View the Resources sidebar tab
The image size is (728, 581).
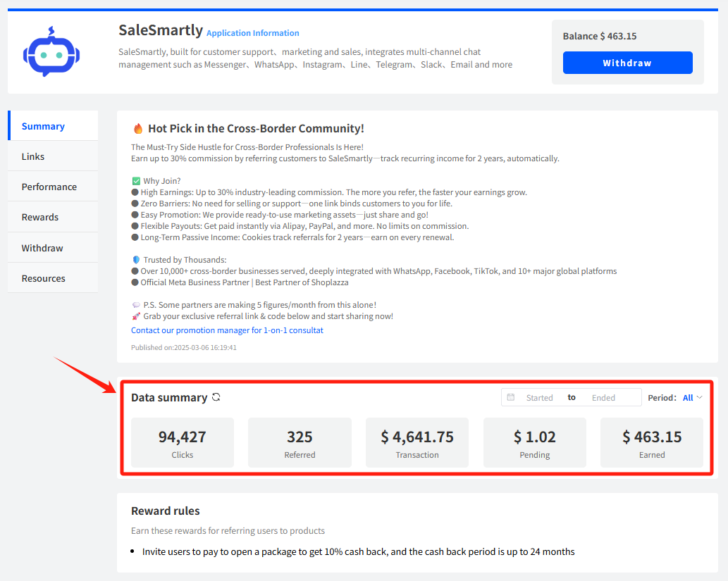click(44, 278)
